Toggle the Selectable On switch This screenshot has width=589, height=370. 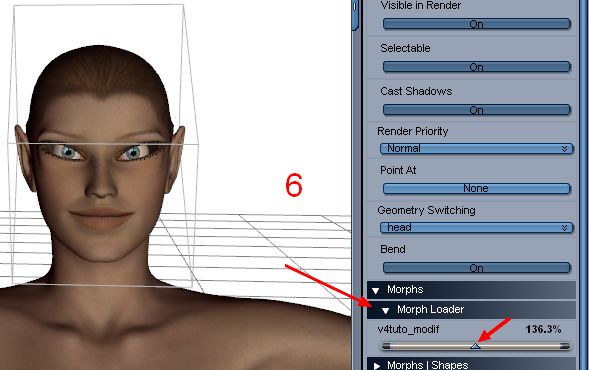coord(477,67)
